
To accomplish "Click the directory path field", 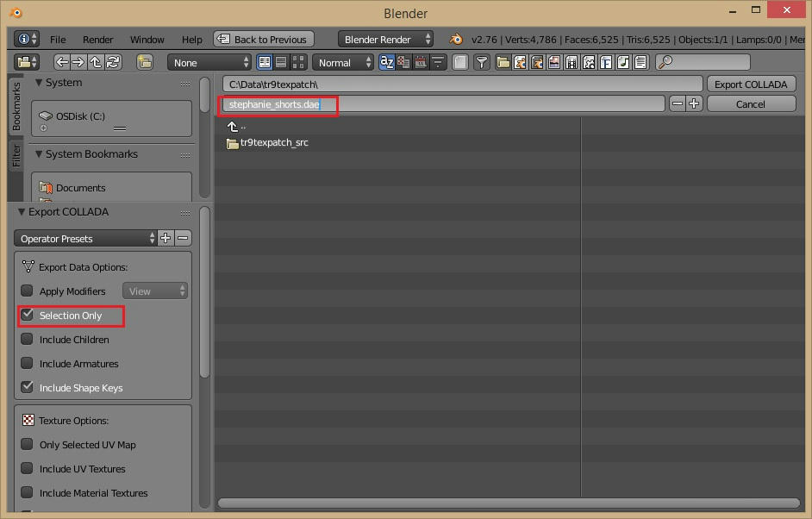I will click(x=462, y=84).
